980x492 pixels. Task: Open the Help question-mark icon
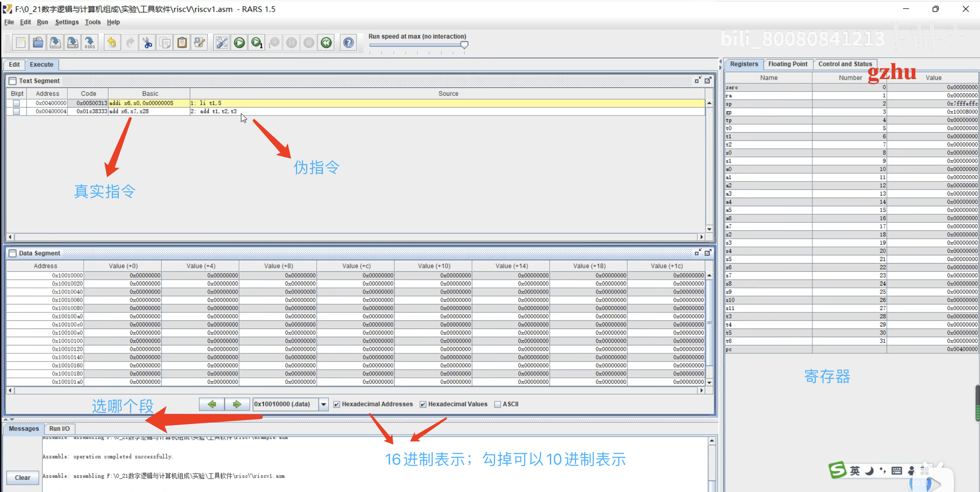pos(348,43)
